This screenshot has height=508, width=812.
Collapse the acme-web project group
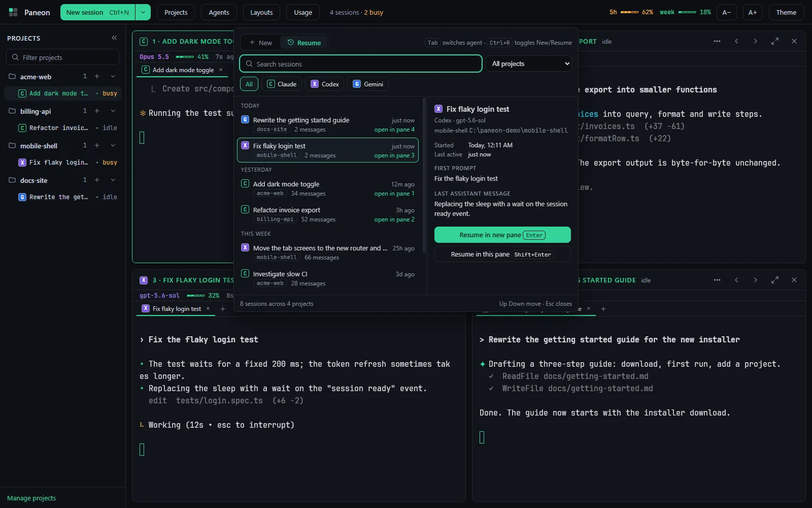113,77
